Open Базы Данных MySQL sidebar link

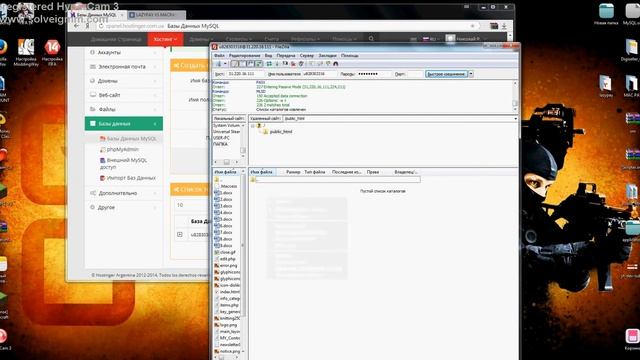pyautogui.click(x=128, y=139)
